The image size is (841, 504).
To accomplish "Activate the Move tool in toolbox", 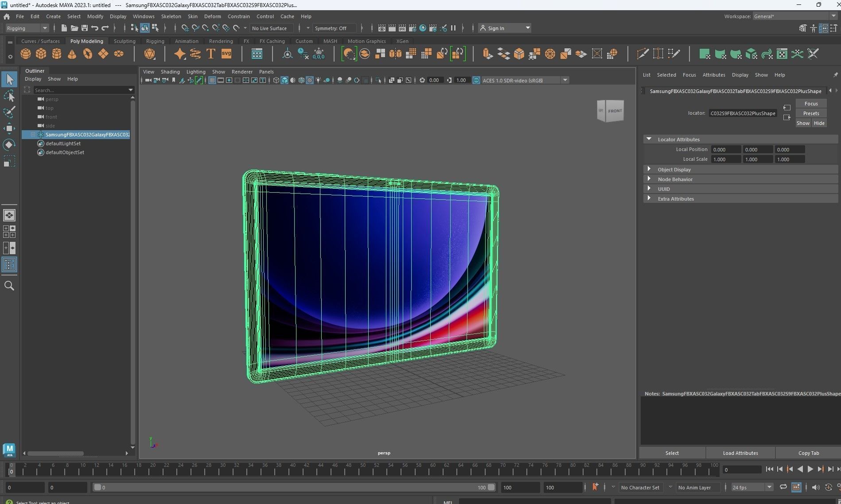I will pyautogui.click(x=9, y=128).
